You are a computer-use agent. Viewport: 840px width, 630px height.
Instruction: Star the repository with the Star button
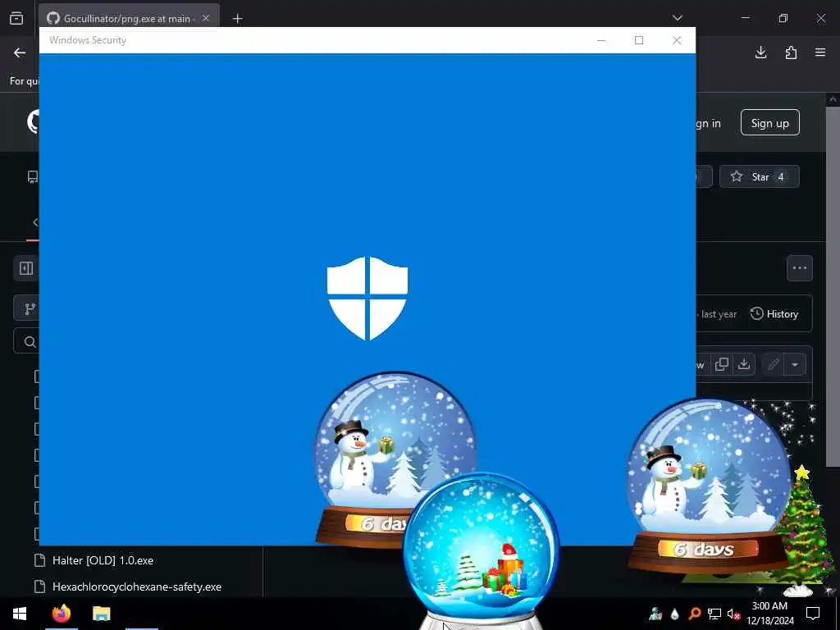coord(759,177)
